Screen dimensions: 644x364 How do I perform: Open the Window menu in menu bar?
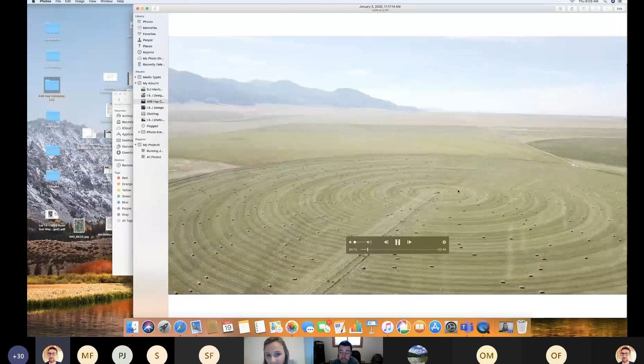106,2
